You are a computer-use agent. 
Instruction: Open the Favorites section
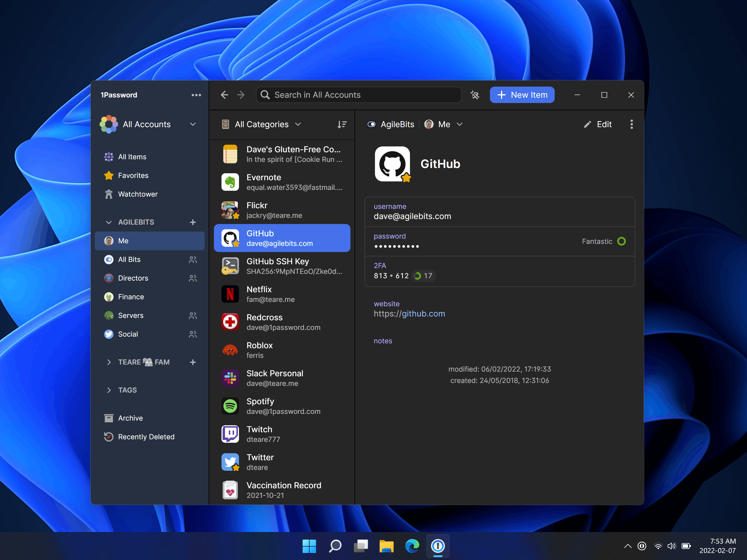pyautogui.click(x=133, y=175)
